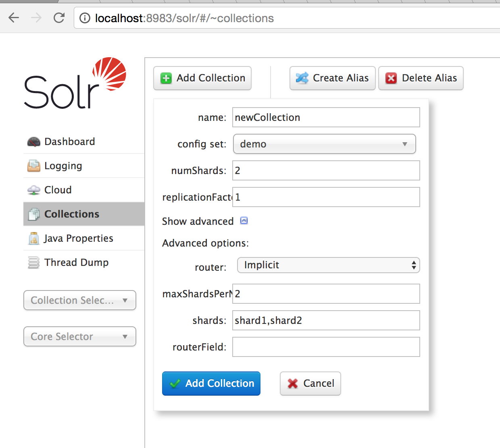
Task: Click the Thread Dump stack icon
Action: click(34, 263)
